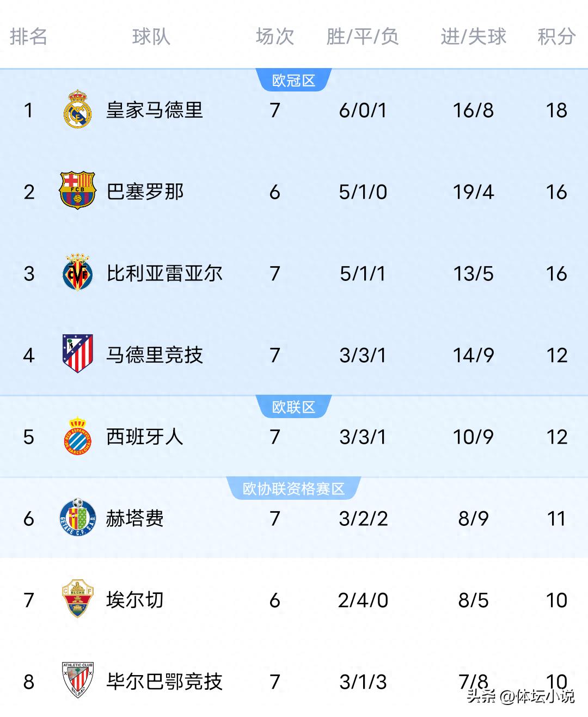Click the 排名 column header
Image resolution: width=588 pixels, height=717 pixels.
[28, 36]
